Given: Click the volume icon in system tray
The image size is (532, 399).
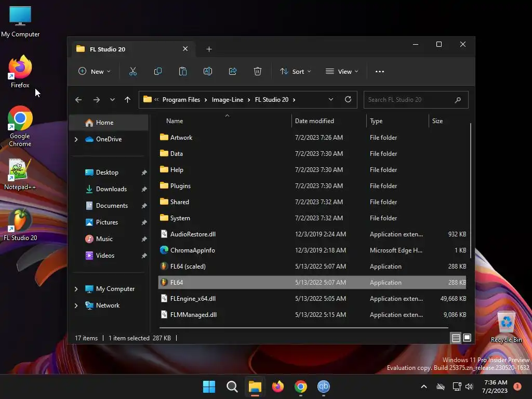Looking at the screenshot, I should 469,387.
